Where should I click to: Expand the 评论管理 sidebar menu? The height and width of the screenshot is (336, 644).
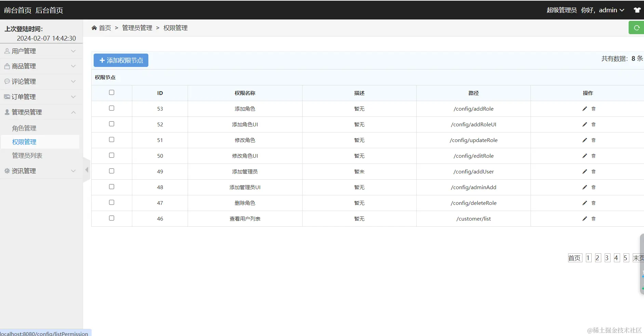pyautogui.click(x=41, y=82)
